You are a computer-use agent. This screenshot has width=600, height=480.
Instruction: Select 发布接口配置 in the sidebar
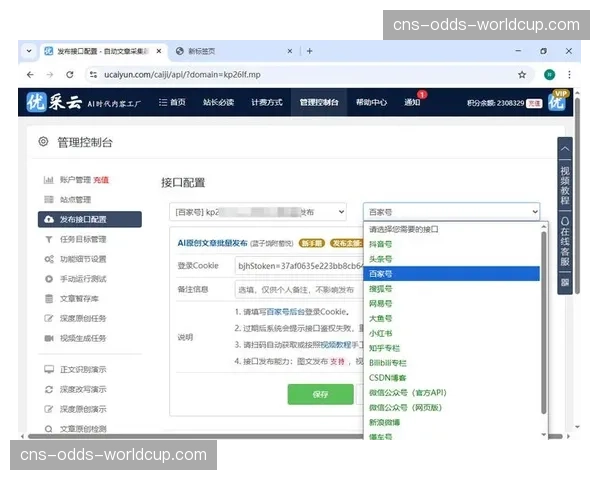tap(90, 219)
